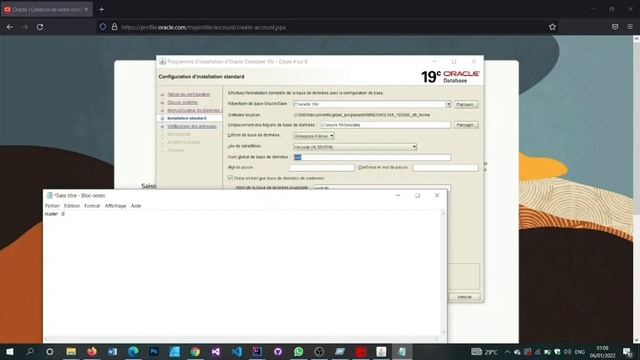Open the Firefox hamburger menu
The height and width of the screenshot is (360, 640).
[630, 27]
